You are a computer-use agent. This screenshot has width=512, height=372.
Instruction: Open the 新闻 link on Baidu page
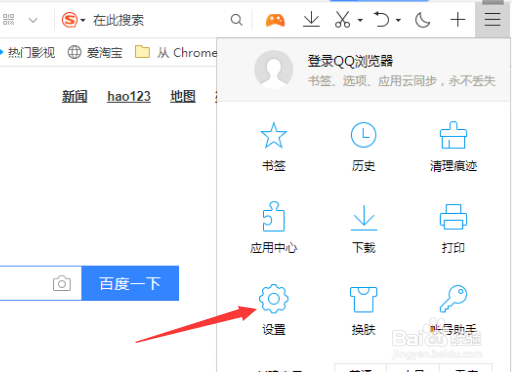[75, 97]
